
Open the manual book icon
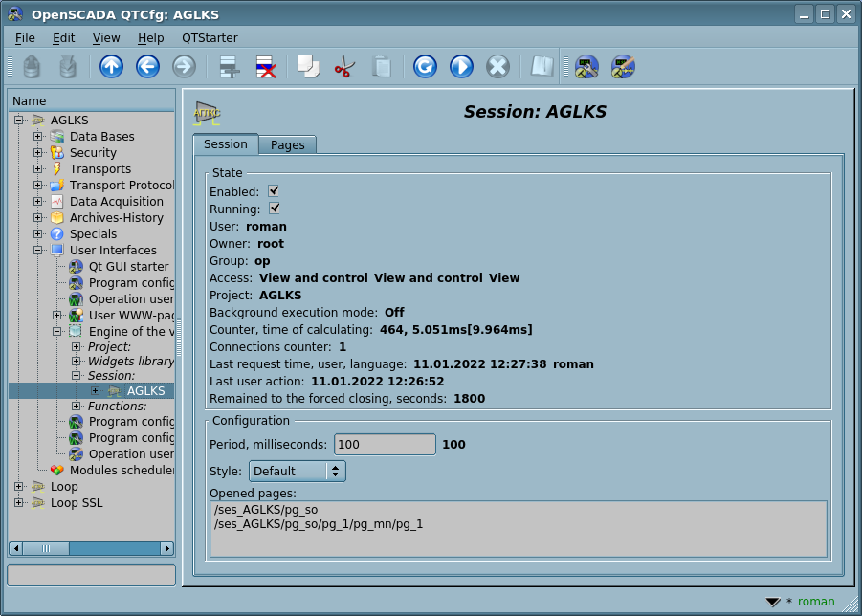542,67
